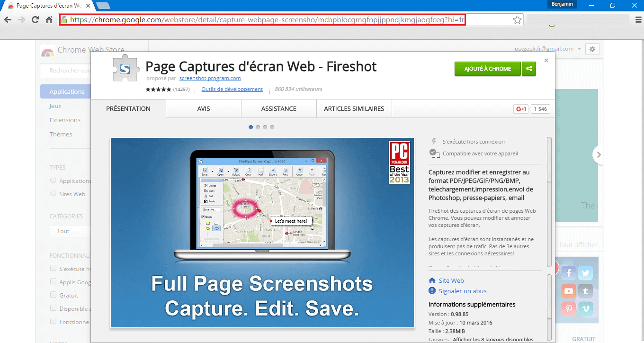Tick the Applis Google filter checkbox
644x343 pixels.
[x=53, y=281]
